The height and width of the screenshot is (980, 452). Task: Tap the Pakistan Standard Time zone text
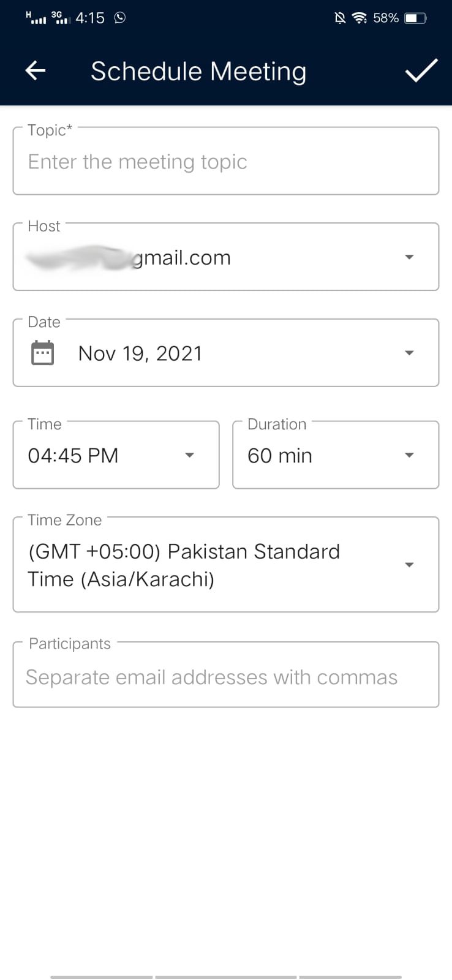click(x=184, y=565)
